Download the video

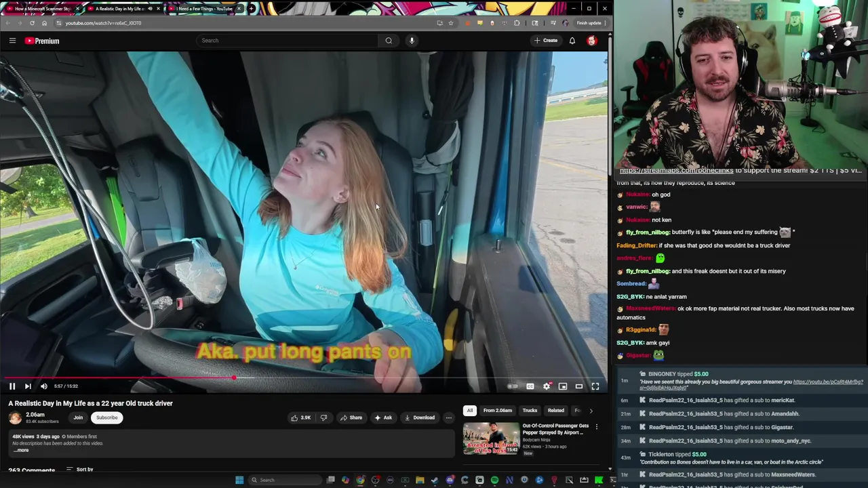(420, 418)
